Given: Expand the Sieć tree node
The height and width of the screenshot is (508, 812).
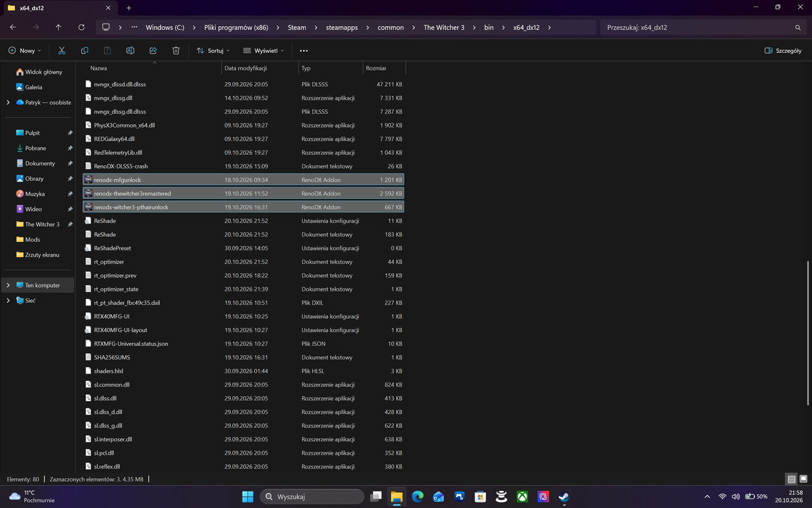Looking at the screenshot, I should pos(8,300).
